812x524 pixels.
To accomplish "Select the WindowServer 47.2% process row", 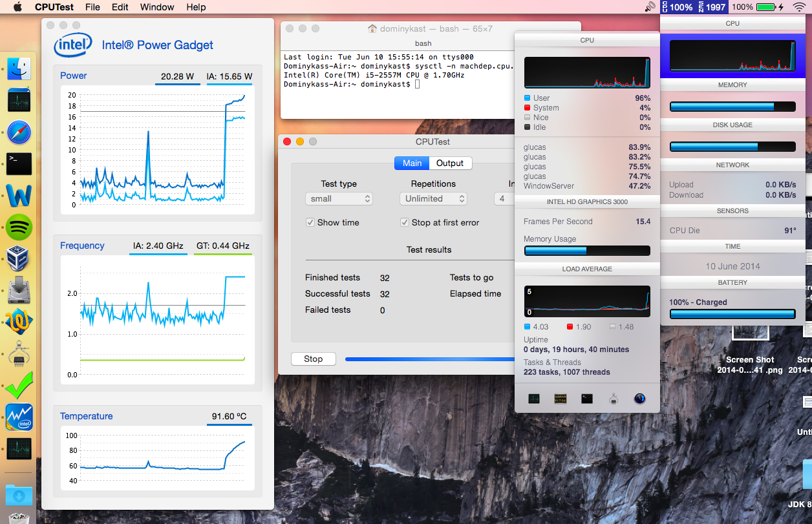I will [587, 186].
